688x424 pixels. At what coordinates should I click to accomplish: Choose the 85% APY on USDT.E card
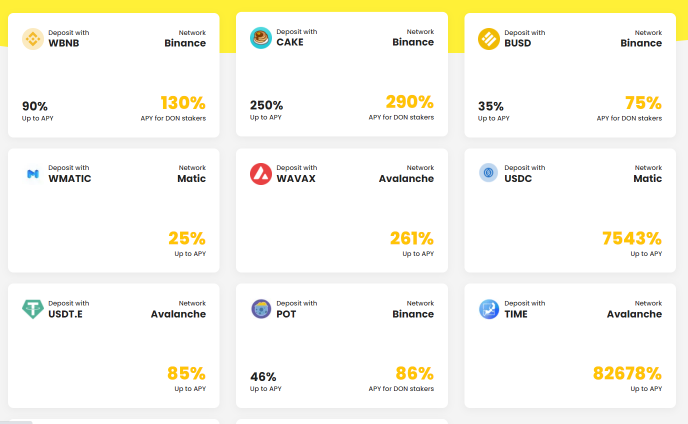186,374
